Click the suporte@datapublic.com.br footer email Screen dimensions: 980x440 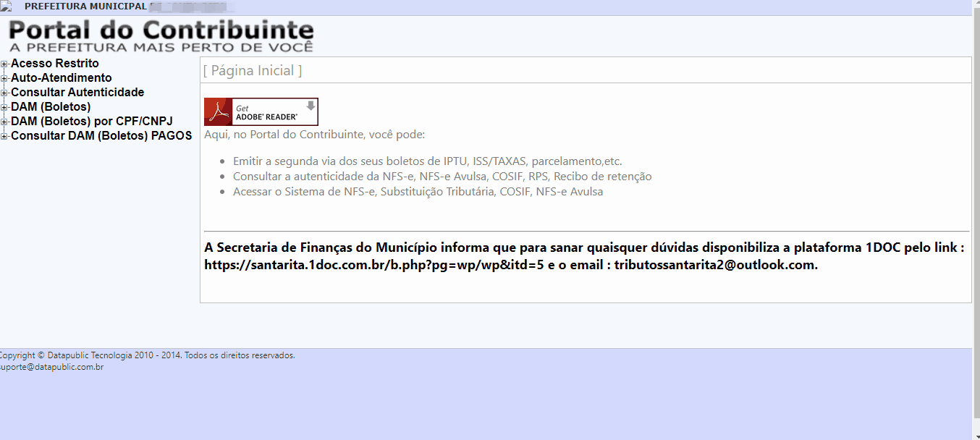[52, 367]
